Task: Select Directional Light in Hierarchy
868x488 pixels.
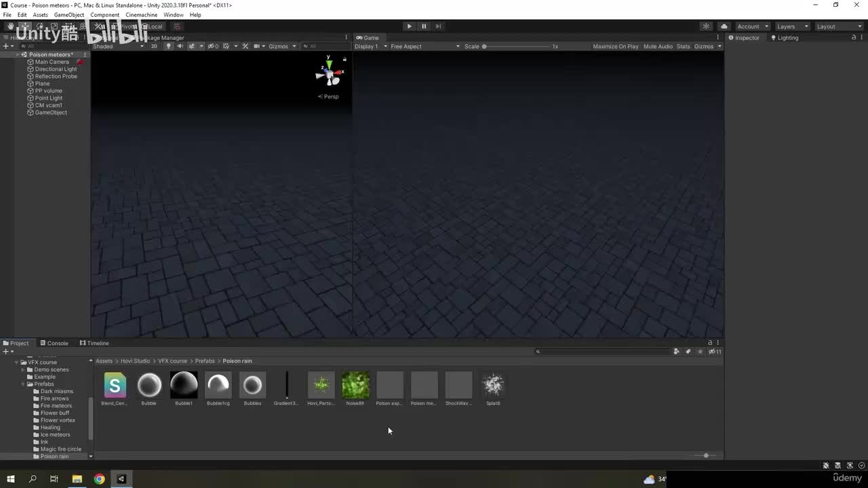Action: click(56, 69)
